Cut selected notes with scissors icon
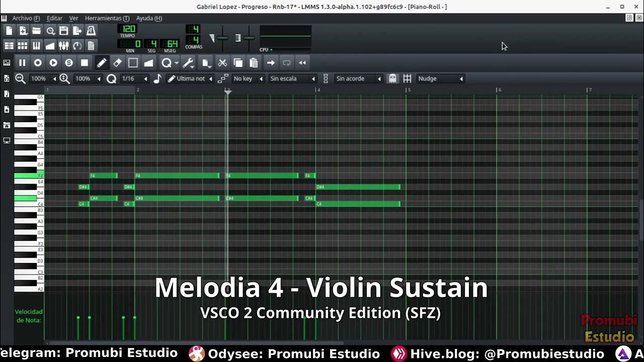 222,63
